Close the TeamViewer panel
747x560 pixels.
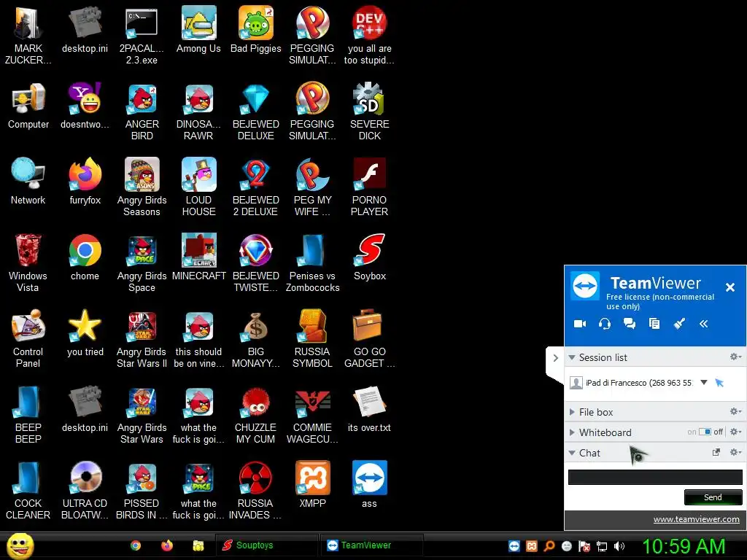click(x=729, y=287)
